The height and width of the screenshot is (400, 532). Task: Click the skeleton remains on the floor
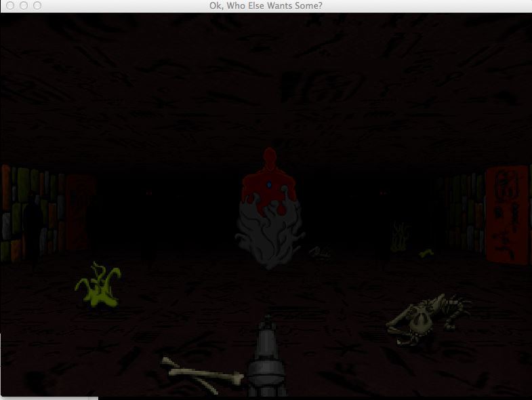point(427,319)
